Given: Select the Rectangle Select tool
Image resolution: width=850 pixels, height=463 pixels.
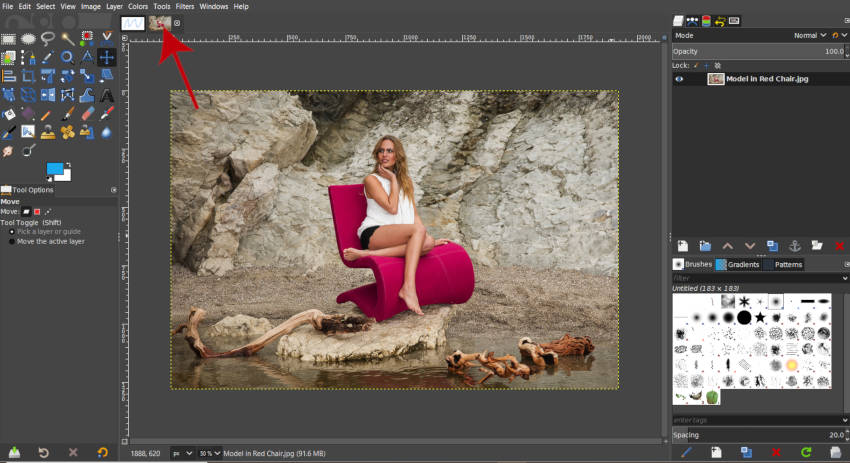Looking at the screenshot, I should pyautogui.click(x=9, y=39).
